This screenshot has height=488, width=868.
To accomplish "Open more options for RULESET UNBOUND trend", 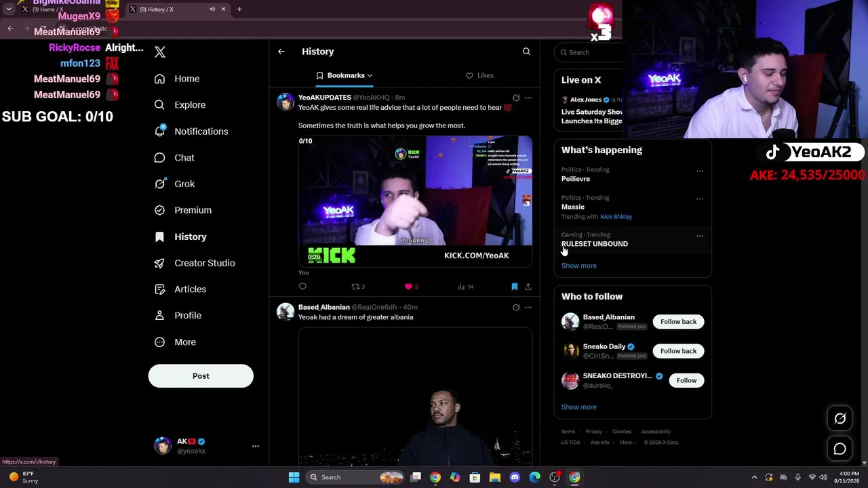I will point(700,236).
